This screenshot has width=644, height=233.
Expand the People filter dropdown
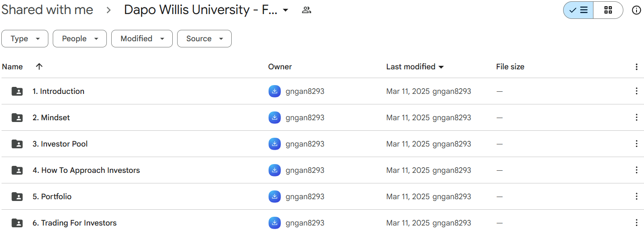(x=80, y=39)
